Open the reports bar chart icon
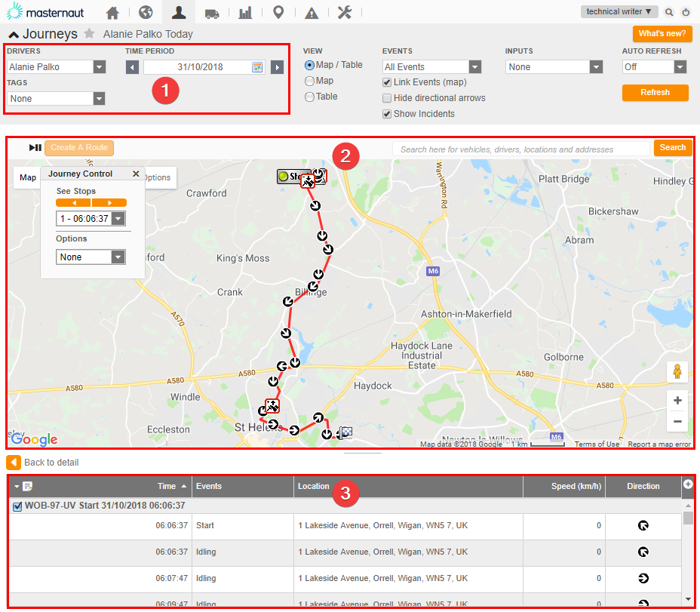 245,13
